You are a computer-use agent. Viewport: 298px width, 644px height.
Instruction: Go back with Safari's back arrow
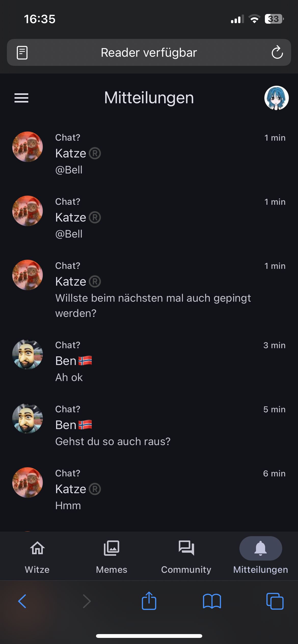point(22,601)
